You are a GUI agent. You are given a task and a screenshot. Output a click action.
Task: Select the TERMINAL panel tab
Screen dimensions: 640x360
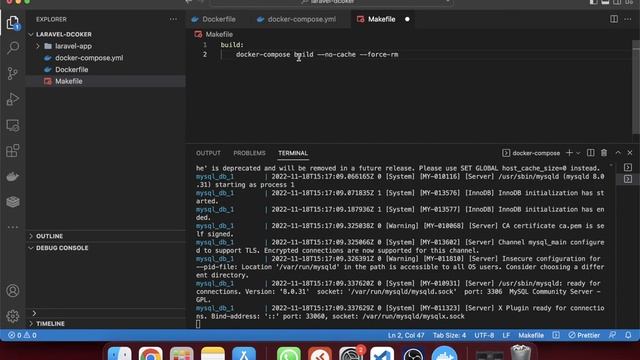[293, 153]
